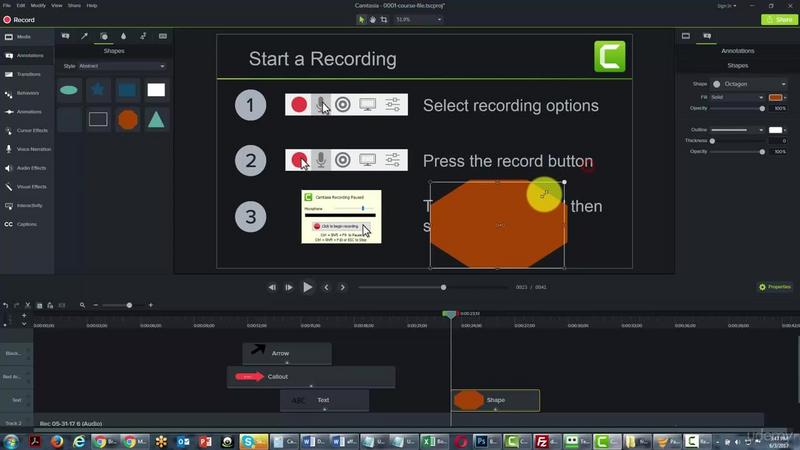Click the green Share button
The height and width of the screenshot is (450, 800).
coord(779,19)
